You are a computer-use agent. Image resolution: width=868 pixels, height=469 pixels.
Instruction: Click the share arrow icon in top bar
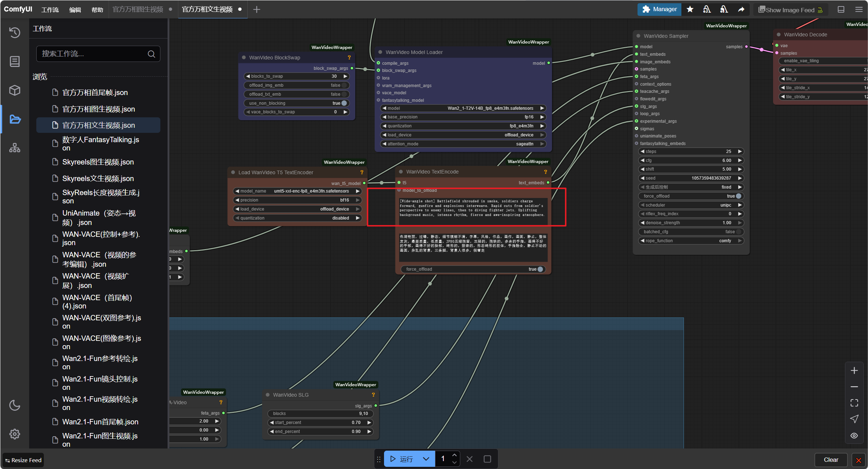(x=741, y=9)
